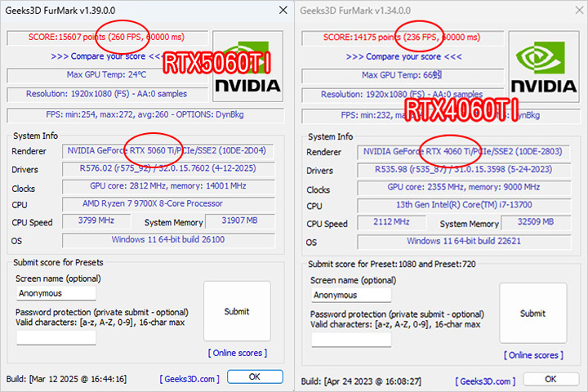Open Compare your score link in v1.39 window
Viewport: 588px width, 392px height.
coord(107,56)
